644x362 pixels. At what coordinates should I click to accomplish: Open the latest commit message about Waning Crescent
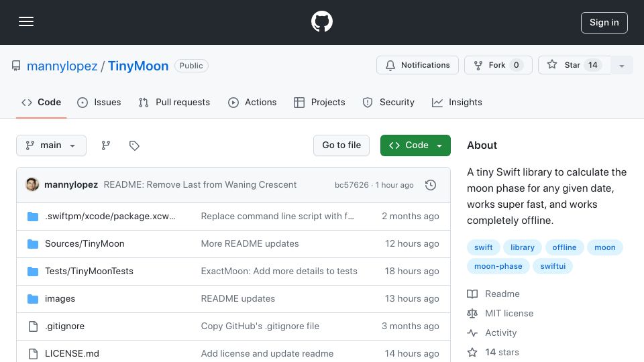click(200, 185)
